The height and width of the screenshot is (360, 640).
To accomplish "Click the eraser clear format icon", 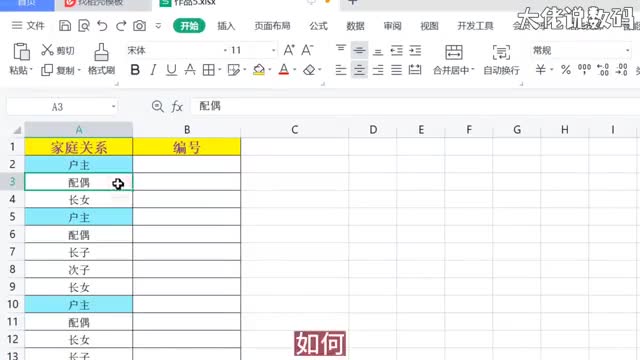I will (309, 70).
